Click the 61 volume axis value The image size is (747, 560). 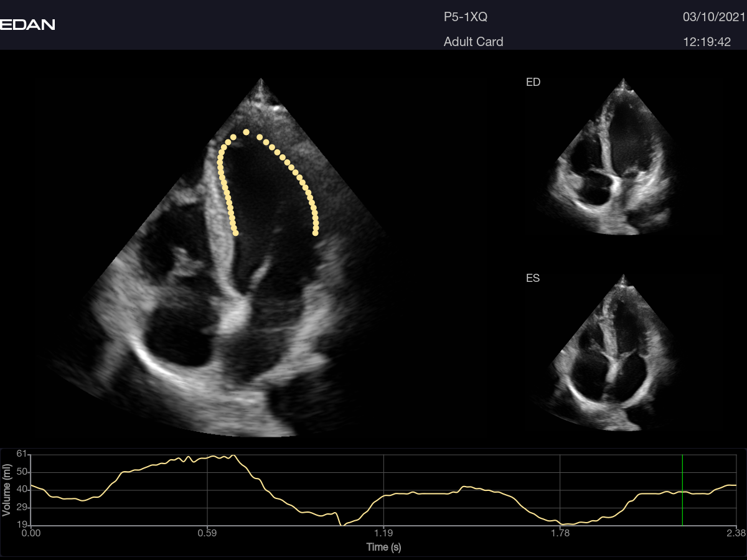coord(22,454)
